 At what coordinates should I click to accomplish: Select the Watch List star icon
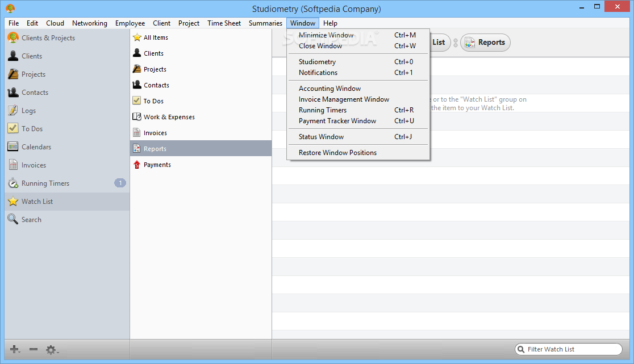pos(13,201)
